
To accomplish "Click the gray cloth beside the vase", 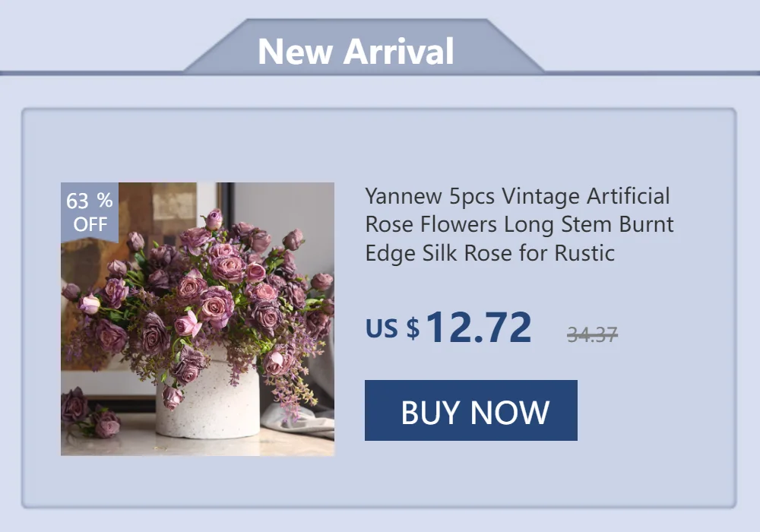I will coord(300,416).
